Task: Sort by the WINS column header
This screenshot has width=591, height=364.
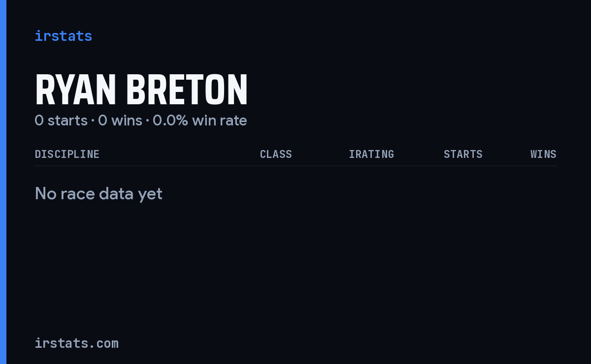Action: [x=543, y=154]
